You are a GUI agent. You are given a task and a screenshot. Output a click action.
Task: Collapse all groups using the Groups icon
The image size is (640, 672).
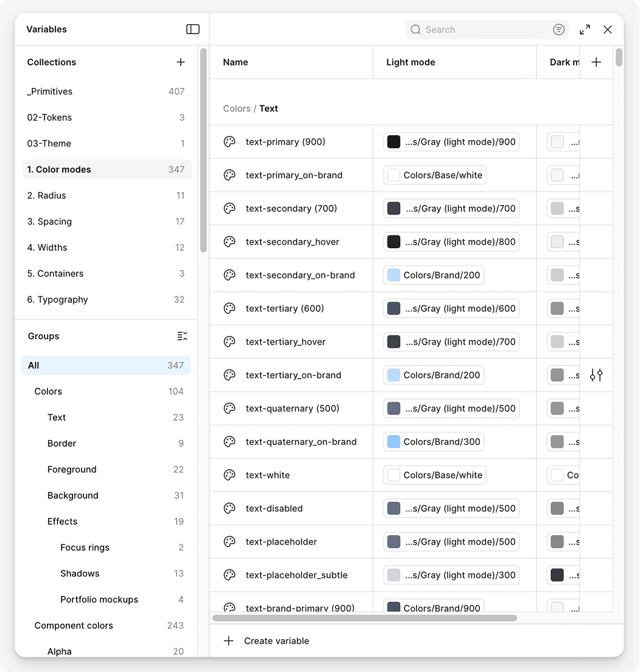182,336
